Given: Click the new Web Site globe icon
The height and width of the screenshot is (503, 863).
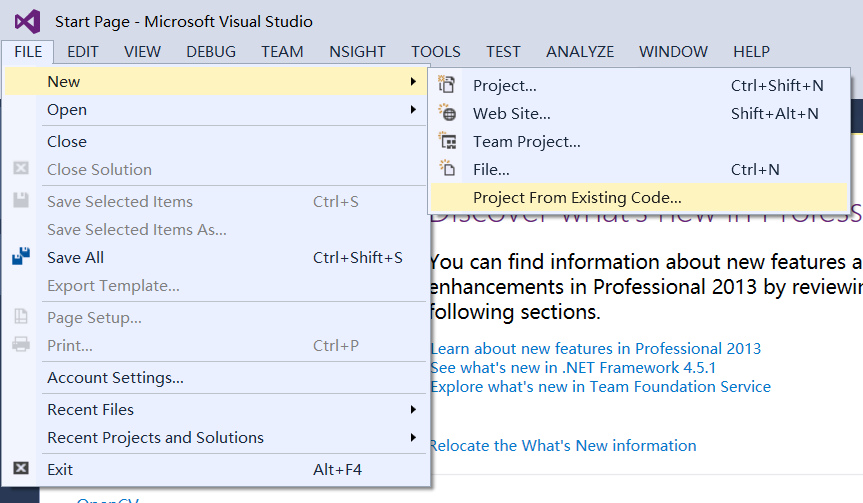Looking at the screenshot, I should pyautogui.click(x=447, y=113).
